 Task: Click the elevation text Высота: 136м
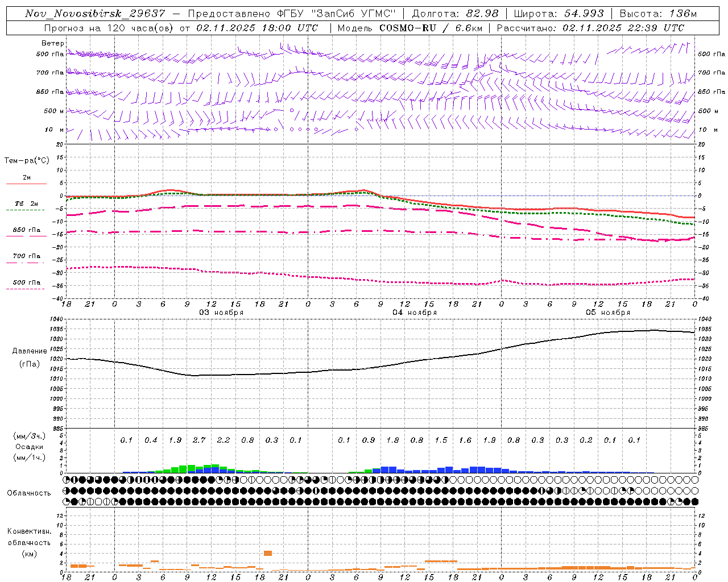(x=657, y=14)
